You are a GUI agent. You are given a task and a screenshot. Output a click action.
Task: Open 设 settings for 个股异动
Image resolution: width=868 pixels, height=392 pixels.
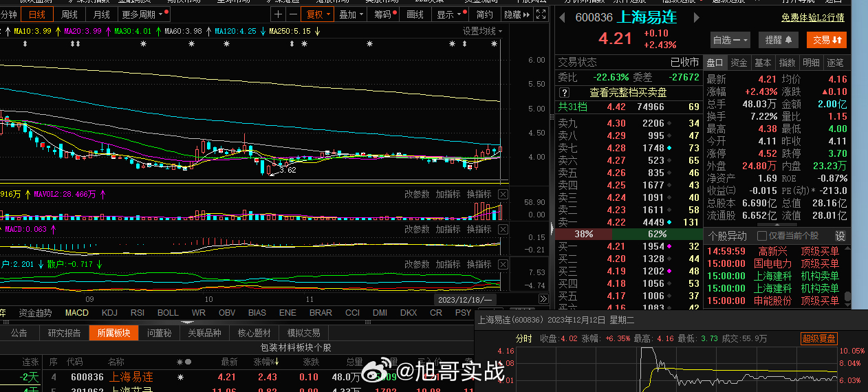click(x=840, y=236)
